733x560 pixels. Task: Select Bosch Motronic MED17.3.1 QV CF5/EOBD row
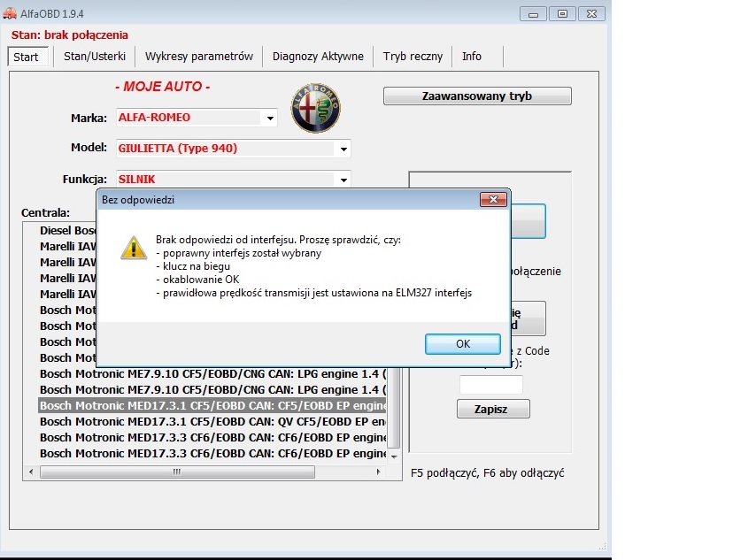pos(213,422)
